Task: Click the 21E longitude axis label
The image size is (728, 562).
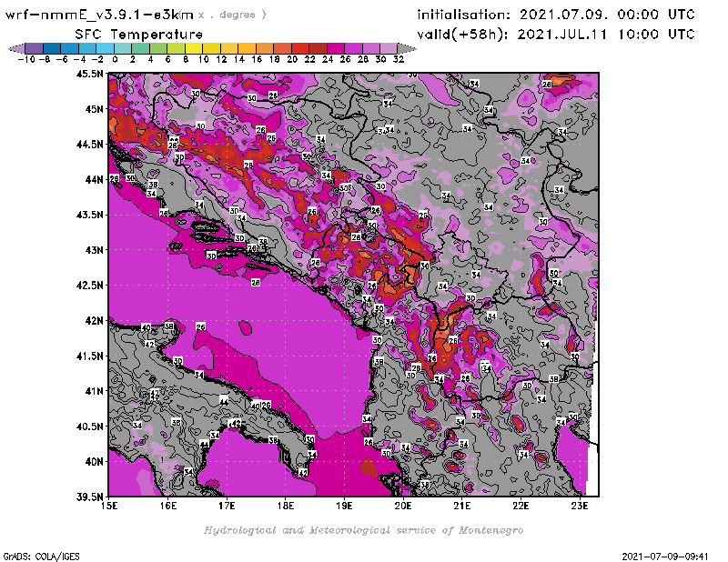Action: pos(462,506)
